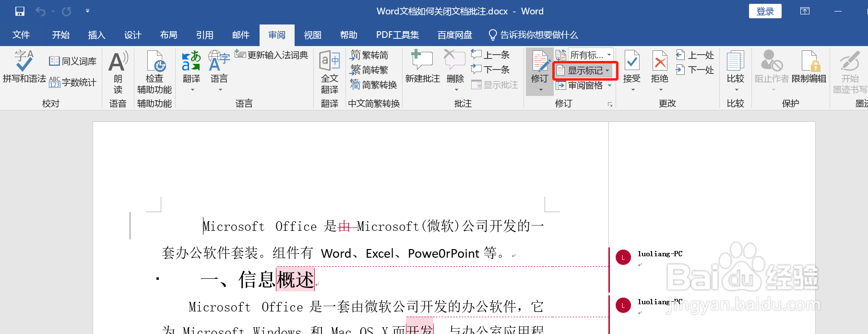This screenshot has height=334, width=868.
Task: Expand the 修订 dropdown arrow
Action: coord(541,90)
